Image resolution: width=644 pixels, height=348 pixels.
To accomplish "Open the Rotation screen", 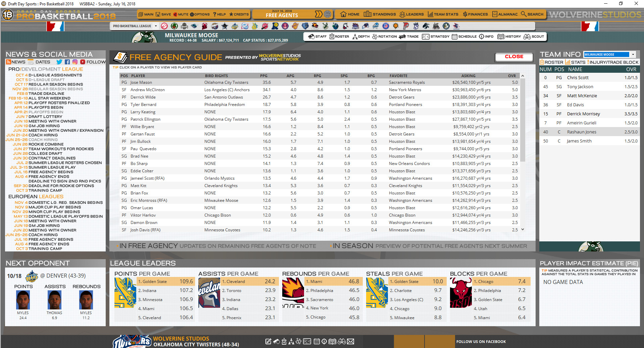I will pos(385,37).
